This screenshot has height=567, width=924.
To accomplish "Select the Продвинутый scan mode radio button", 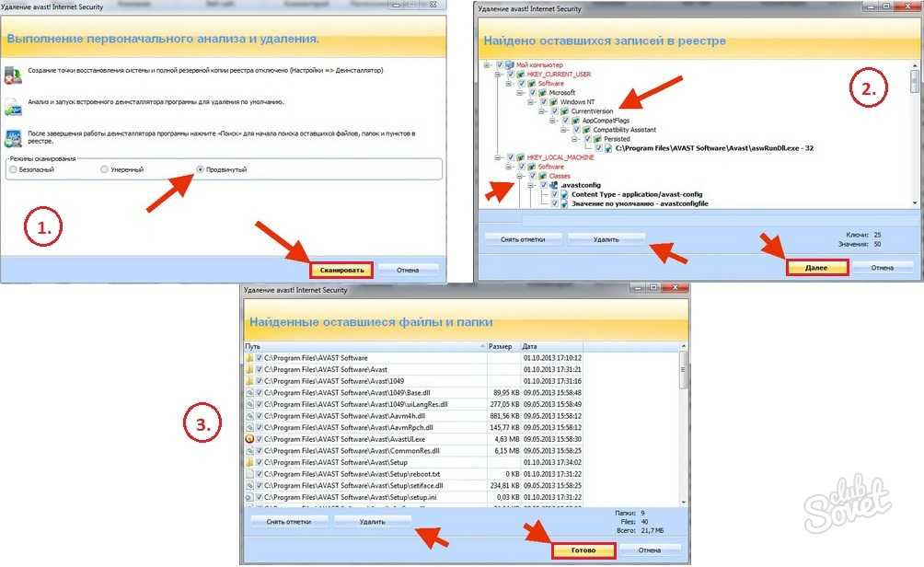I will click(x=200, y=169).
